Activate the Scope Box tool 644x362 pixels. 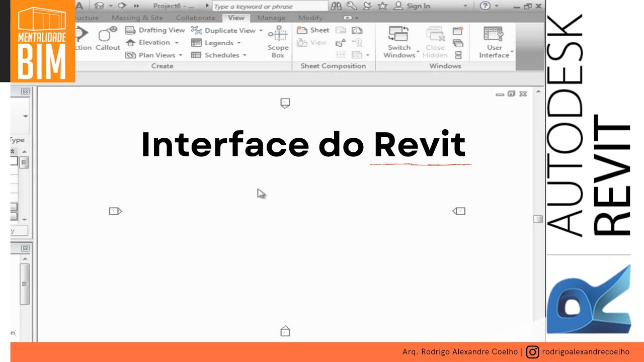[x=278, y=42]
